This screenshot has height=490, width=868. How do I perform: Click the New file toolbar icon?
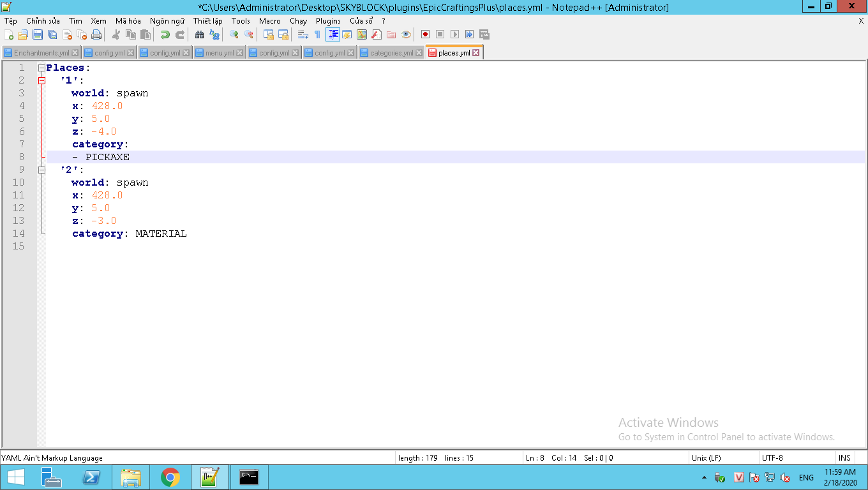click(8, 34)
